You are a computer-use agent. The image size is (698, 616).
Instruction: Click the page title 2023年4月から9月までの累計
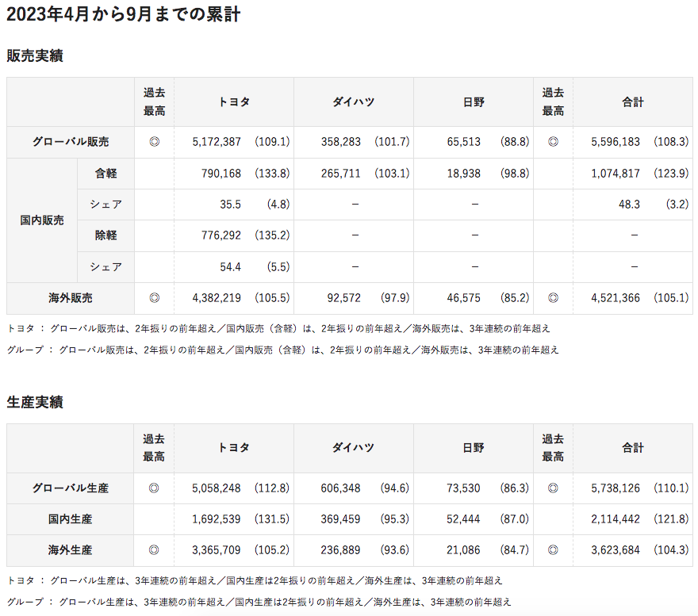click(x=124, y=14)
